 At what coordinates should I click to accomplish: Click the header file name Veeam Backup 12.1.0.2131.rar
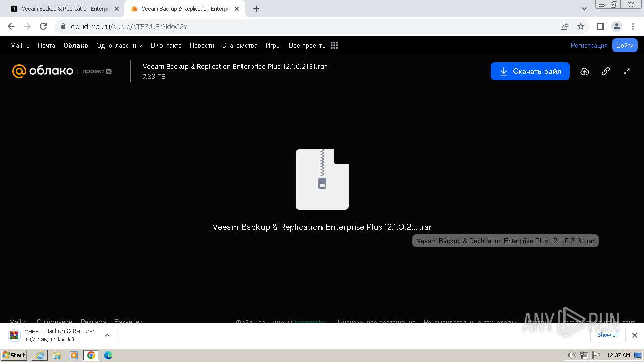(234, 66)
